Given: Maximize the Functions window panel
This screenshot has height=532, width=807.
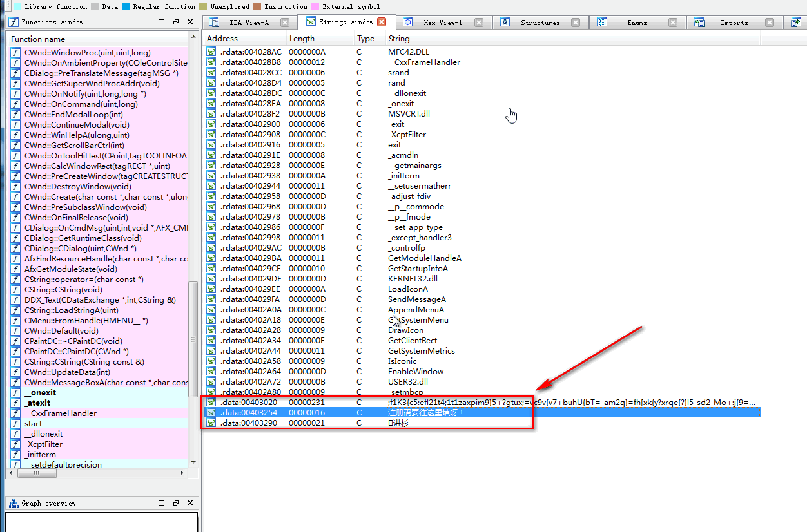Looking at the screenshot, I should pyautogui.click(x=162, y=22).
